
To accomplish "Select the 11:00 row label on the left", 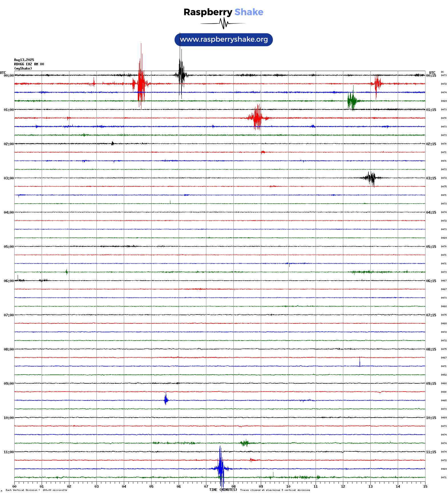I will [x=9, y=452].
